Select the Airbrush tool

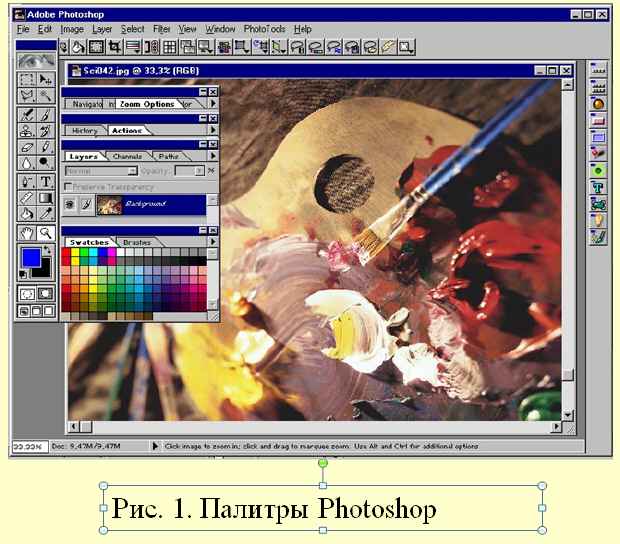26,115
